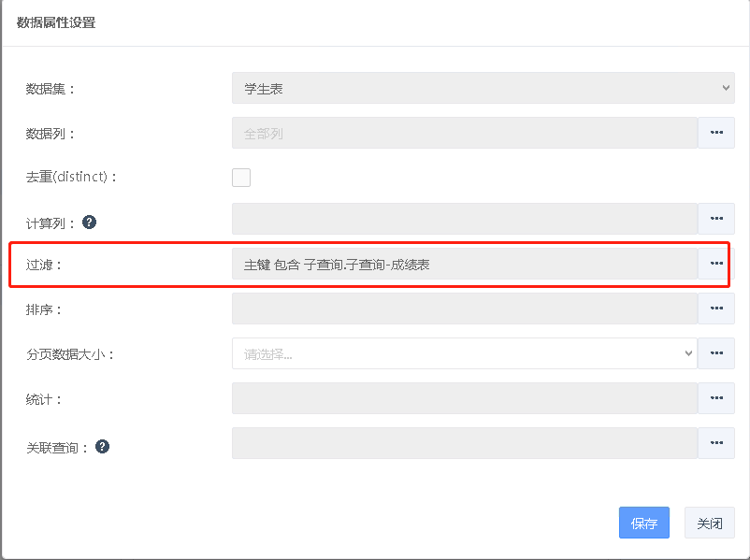The image size is (750, 560).
Task: Click the 数据列 field showing 全部列
Action: tap(464, 133)
